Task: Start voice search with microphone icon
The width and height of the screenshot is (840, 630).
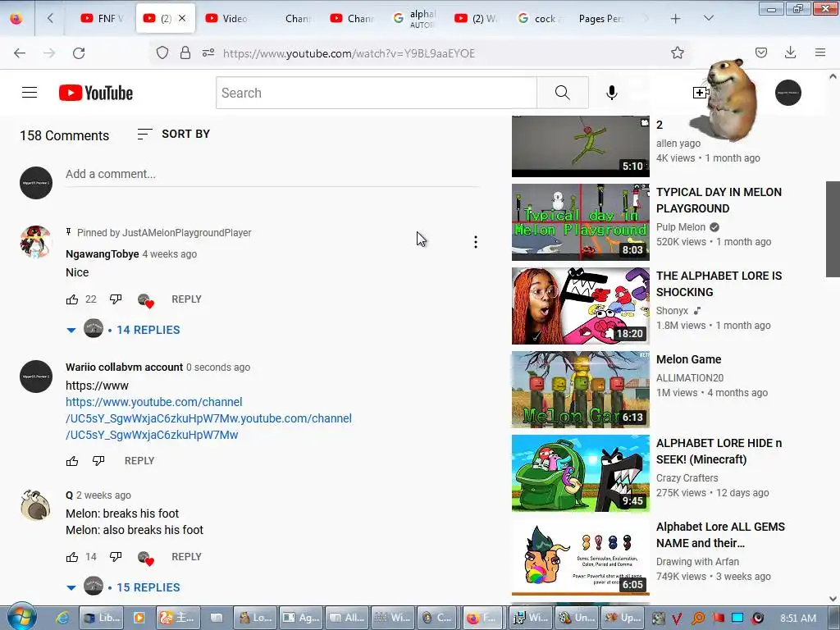Action: tap(611, 93)
